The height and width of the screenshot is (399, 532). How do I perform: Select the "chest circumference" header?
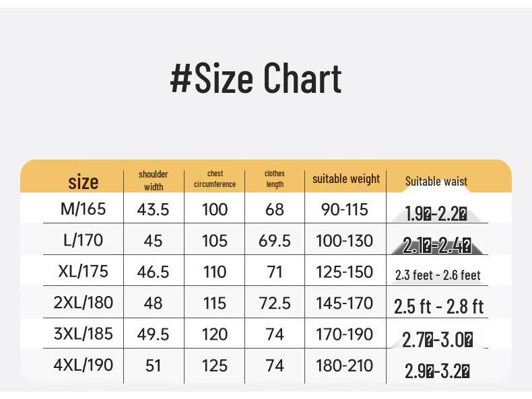[215, 179]
